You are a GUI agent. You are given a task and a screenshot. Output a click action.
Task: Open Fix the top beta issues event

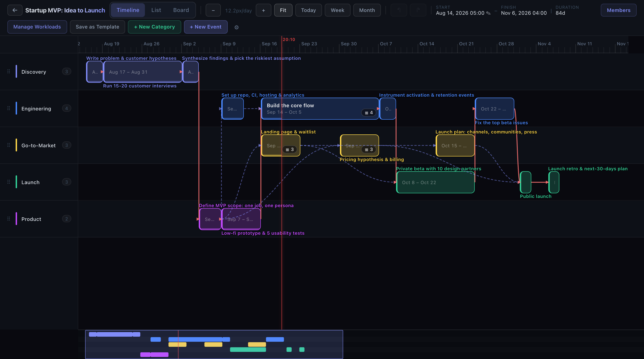[494, 109]
